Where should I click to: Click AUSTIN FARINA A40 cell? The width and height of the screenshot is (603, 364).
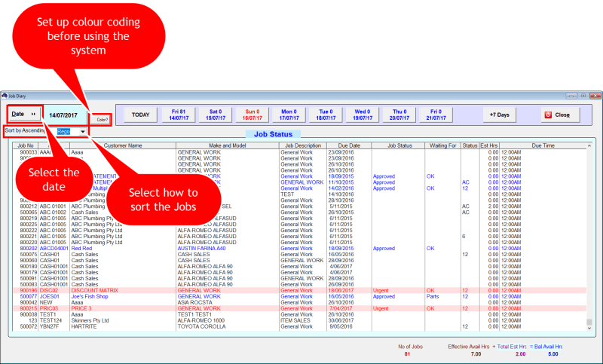(201, 248)
